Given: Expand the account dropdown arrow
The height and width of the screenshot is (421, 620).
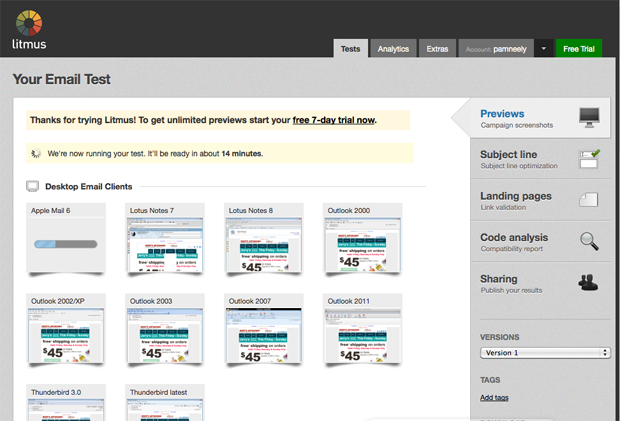Looking at the screenshot, I should (543, 48).
